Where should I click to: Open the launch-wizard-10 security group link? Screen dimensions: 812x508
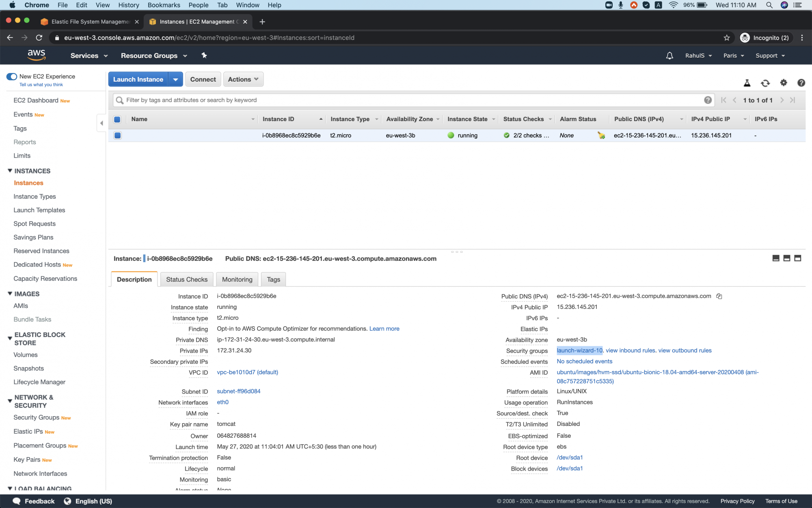click(x=579, y=350)
